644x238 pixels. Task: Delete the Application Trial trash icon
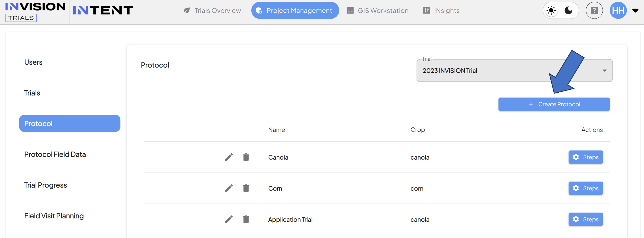coord(246,219)
